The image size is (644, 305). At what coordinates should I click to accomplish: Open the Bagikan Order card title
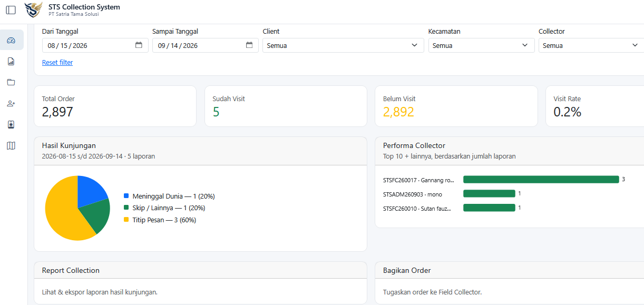(407, 270)
